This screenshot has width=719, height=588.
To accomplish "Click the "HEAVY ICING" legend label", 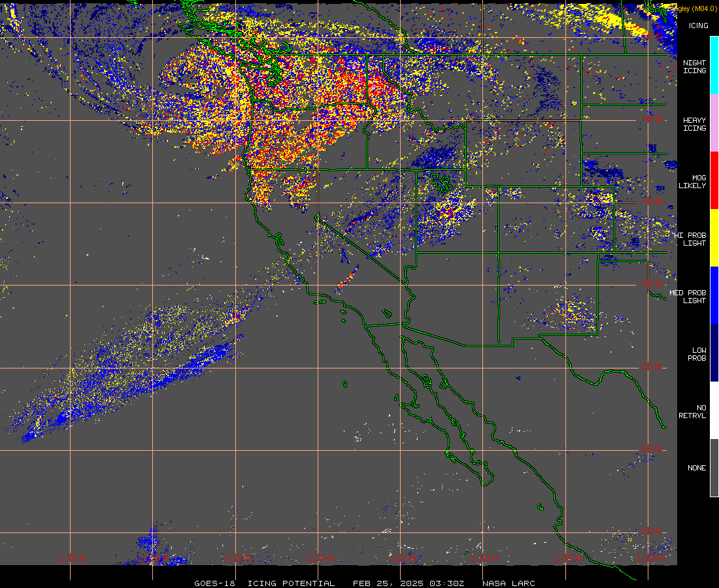I will [x=695, y=124].
